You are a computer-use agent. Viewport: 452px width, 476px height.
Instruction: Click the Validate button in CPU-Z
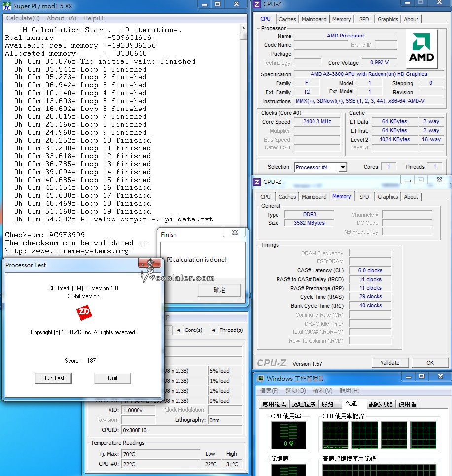[390, 363]
